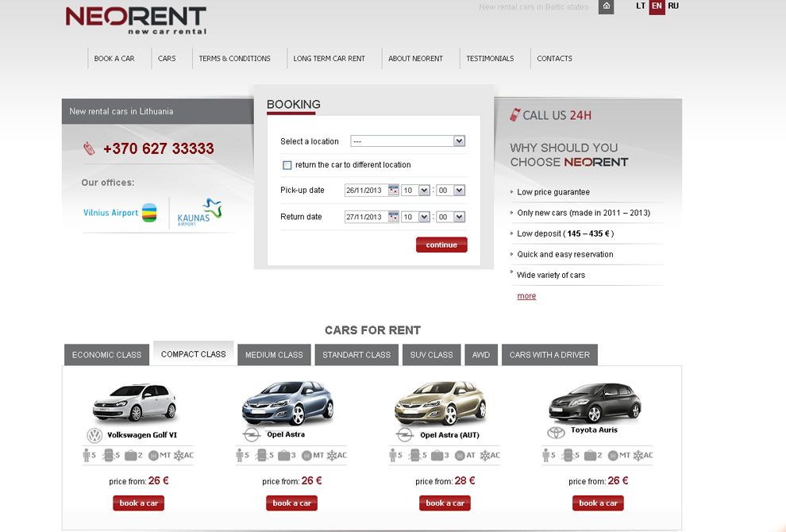The height and width of the screenshot is (532, 786).
Task: Open ABOUT NEORENT menu item
Action: pos(415,58)
